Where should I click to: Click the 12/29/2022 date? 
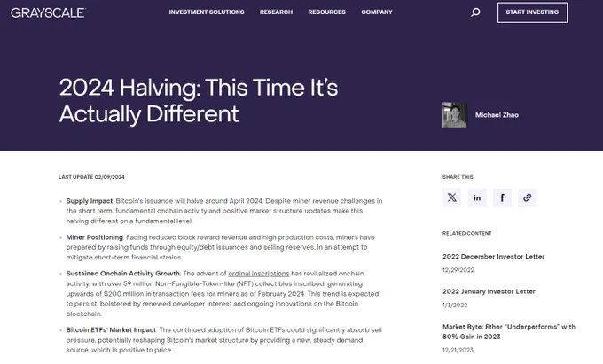click(458, 270)
